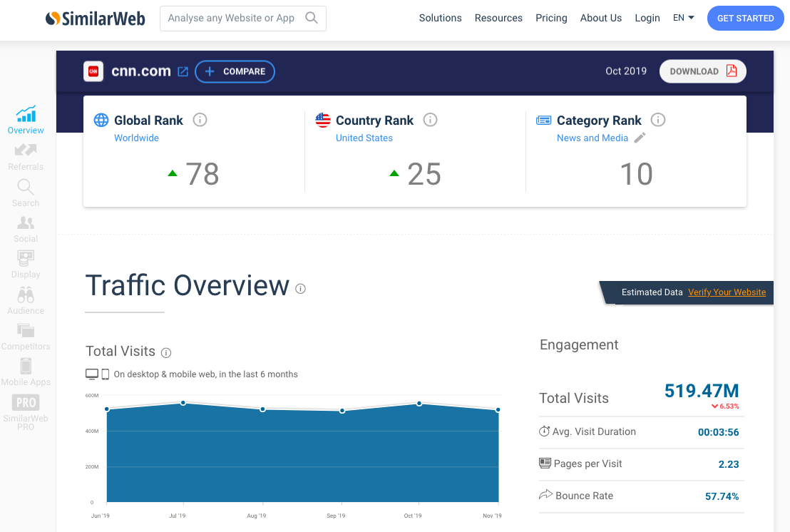Image resolution: width=790 pixels, height=532 pixels.
Task: Open the Traffic Overview info tooltip
Action: pos(300,289)
